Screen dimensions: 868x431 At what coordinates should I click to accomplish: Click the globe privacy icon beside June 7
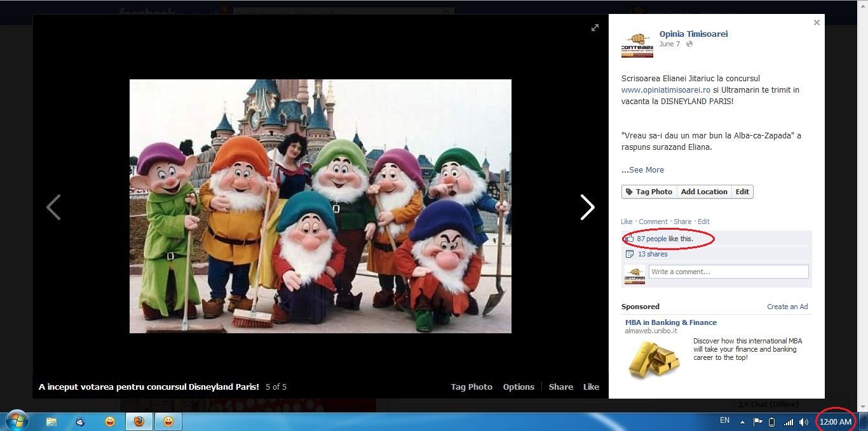[x=689, y=44]
